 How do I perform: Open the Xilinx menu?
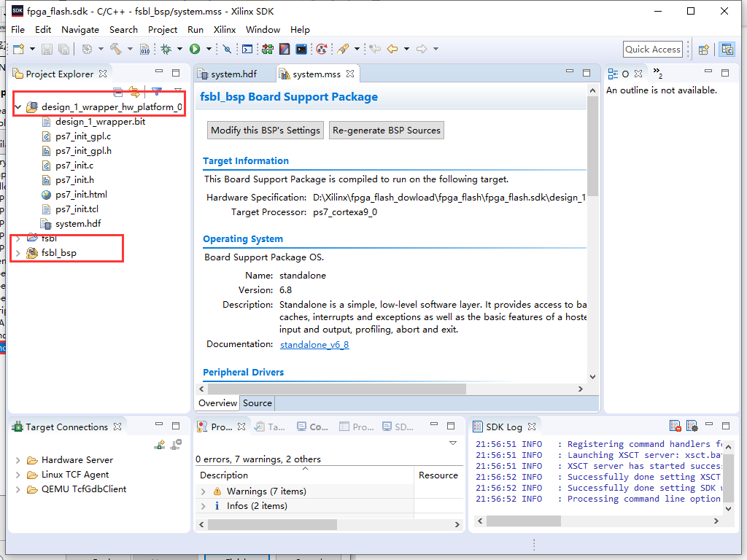point(225,29)
